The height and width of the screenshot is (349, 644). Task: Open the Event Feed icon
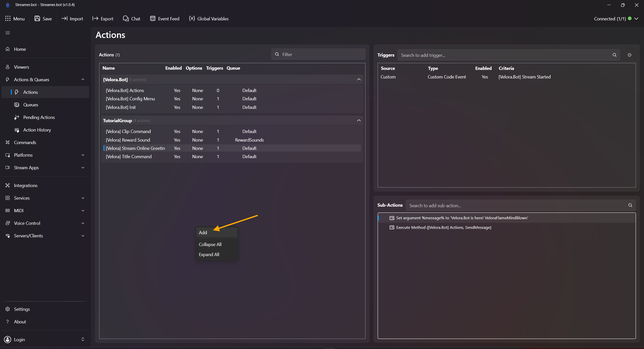[x=153, y=19]
